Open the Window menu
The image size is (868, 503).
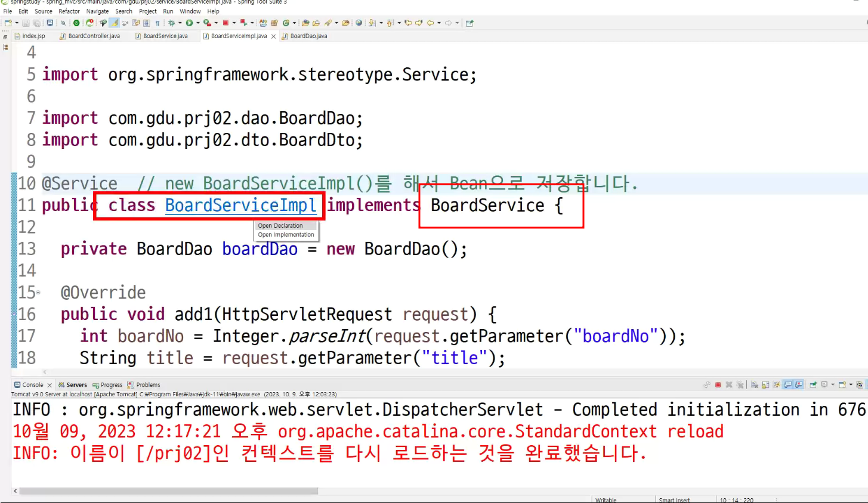click(190, 11)
